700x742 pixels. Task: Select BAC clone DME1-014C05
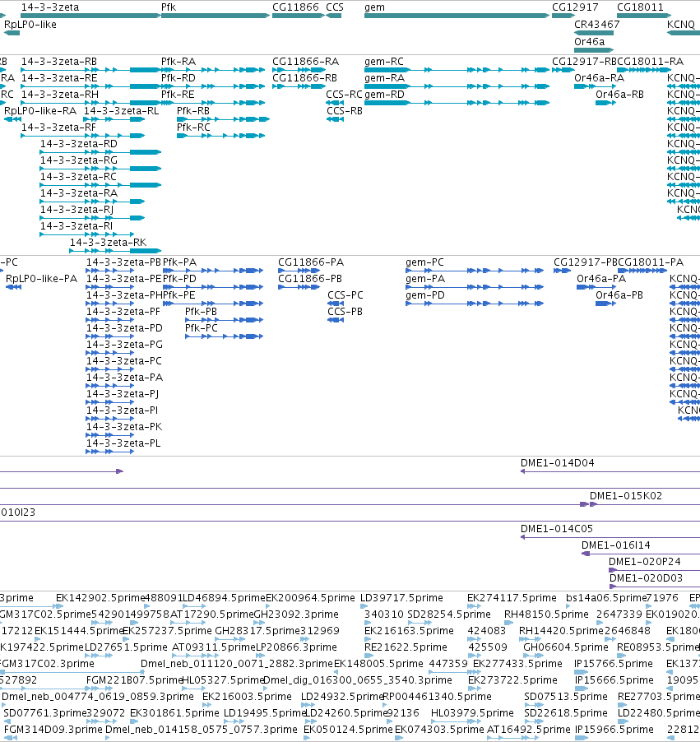click(557, 529)
